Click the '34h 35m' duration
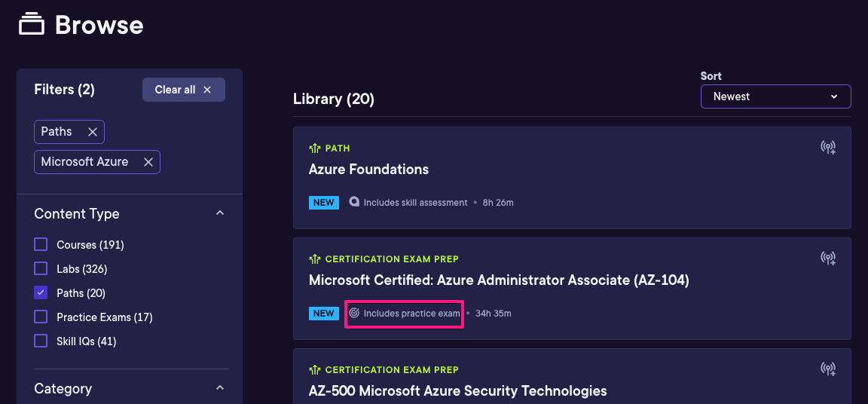Image resolution: width=868 pixels, height=404 pixels. [494, 314]
